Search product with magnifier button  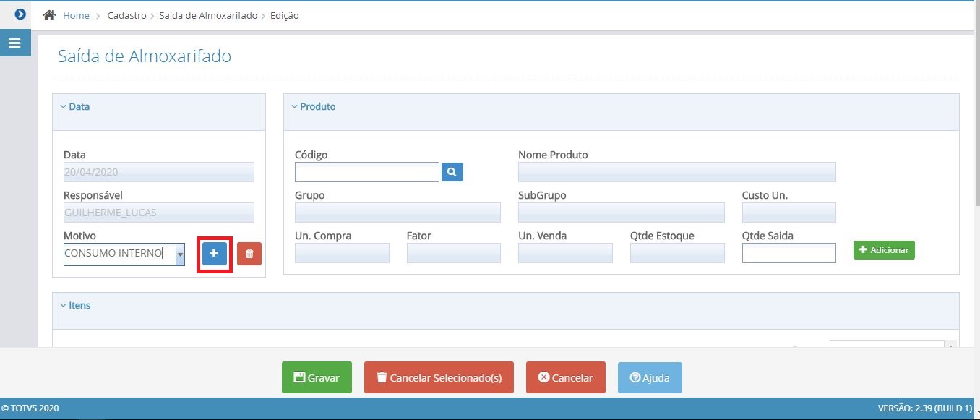point(452,172)
